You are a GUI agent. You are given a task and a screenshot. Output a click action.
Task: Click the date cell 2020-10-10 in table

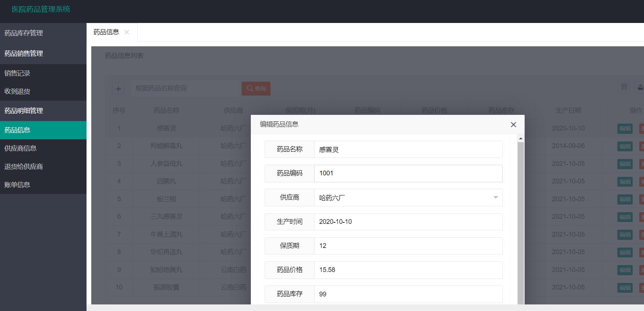click(x=568, y=128)
